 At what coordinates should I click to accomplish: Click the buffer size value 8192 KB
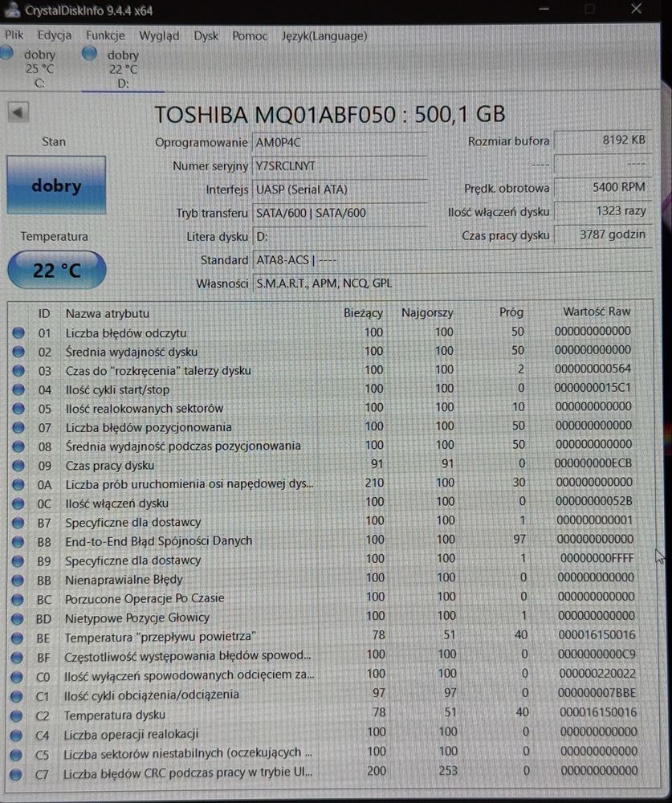[603, 140]
